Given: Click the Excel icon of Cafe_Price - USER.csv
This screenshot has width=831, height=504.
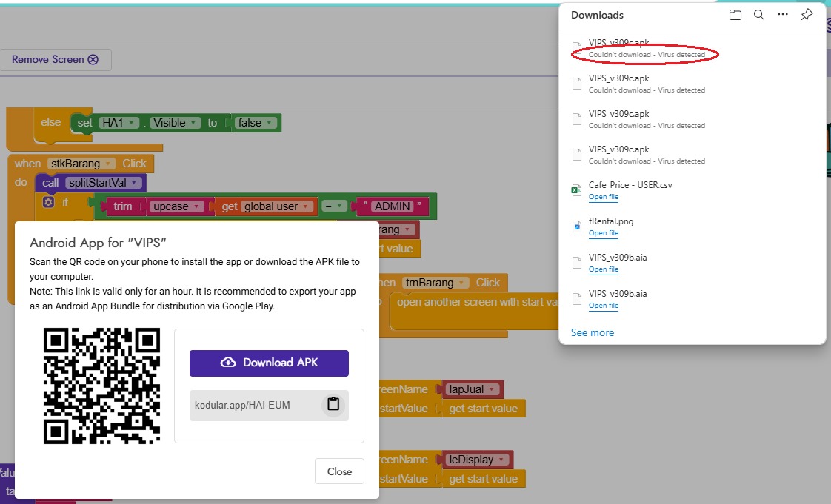Looking at the screenshot, I should 577,190.
